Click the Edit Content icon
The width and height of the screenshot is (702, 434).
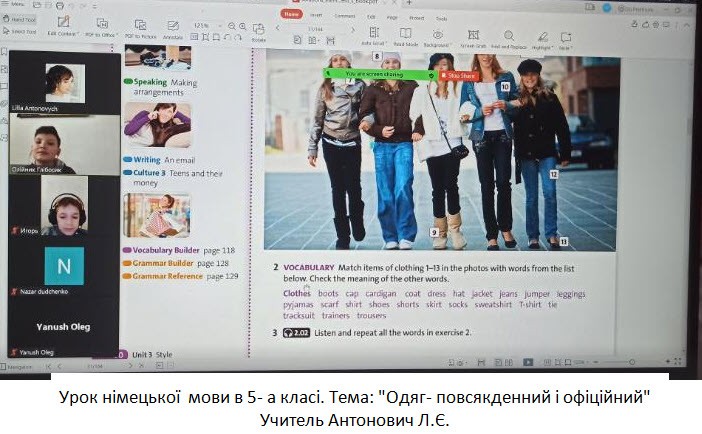pos(64,24)
